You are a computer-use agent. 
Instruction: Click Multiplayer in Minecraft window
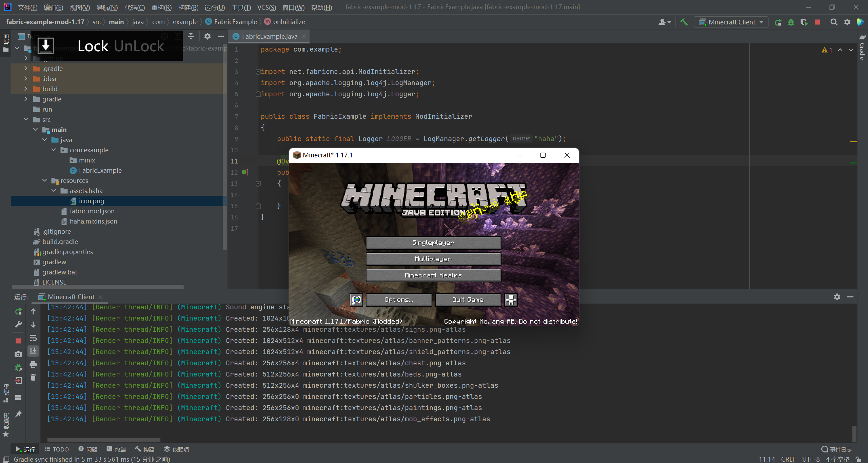coord(433,259)
